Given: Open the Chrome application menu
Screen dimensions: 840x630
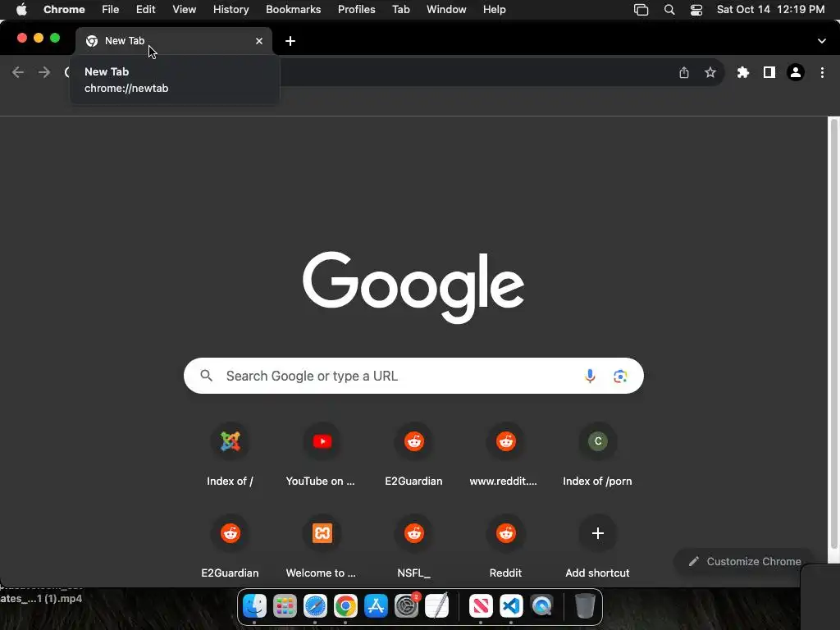Looking at the screenshot, I should [64, 10].
